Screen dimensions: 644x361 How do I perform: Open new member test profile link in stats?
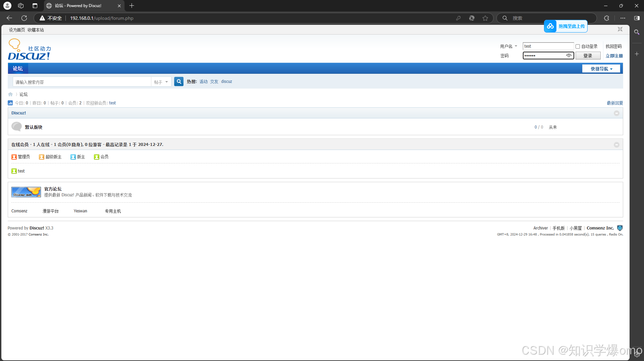tap(112, 103)
